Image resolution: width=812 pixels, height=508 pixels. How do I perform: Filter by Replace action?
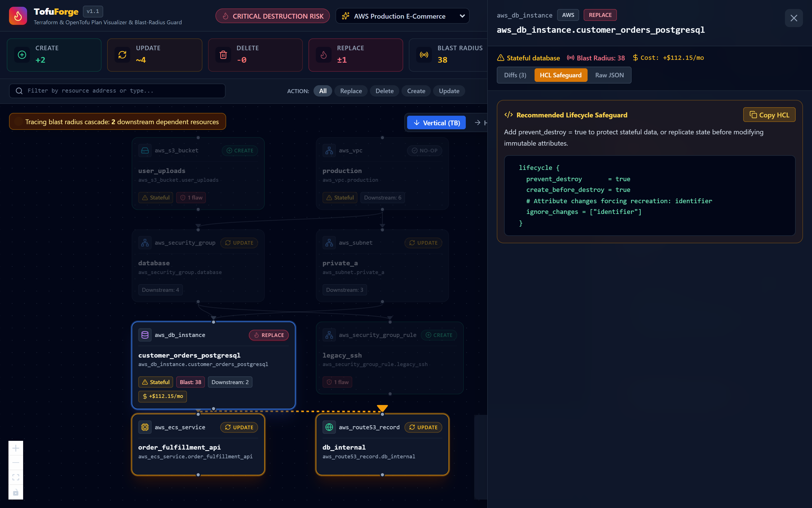point(351,91)
